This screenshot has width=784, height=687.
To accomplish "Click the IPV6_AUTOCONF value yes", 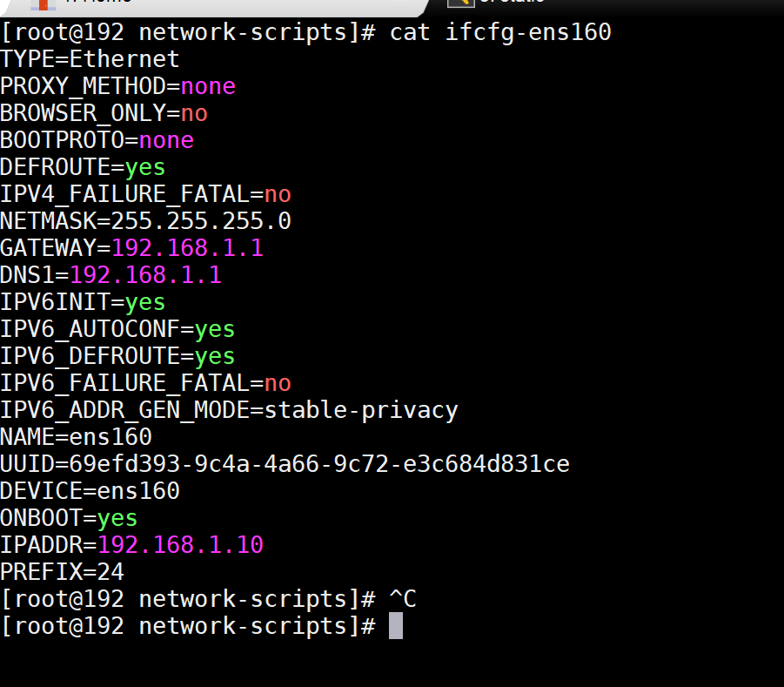I will pyautogui.click(x=215, y=330).
